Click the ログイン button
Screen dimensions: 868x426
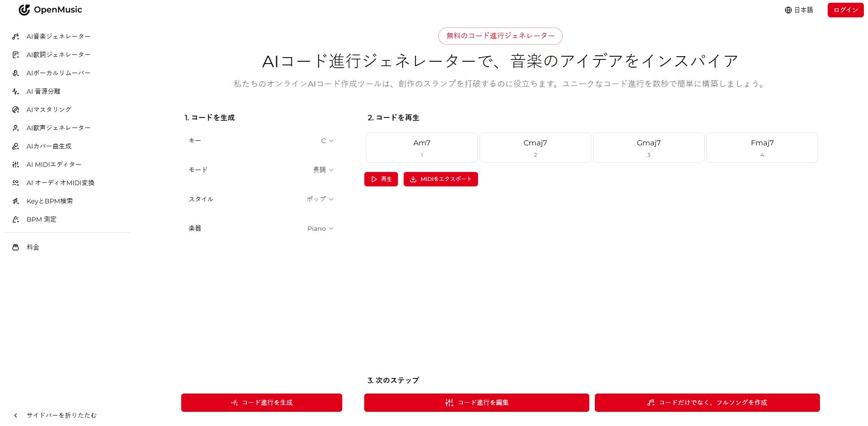pos(846,10)
